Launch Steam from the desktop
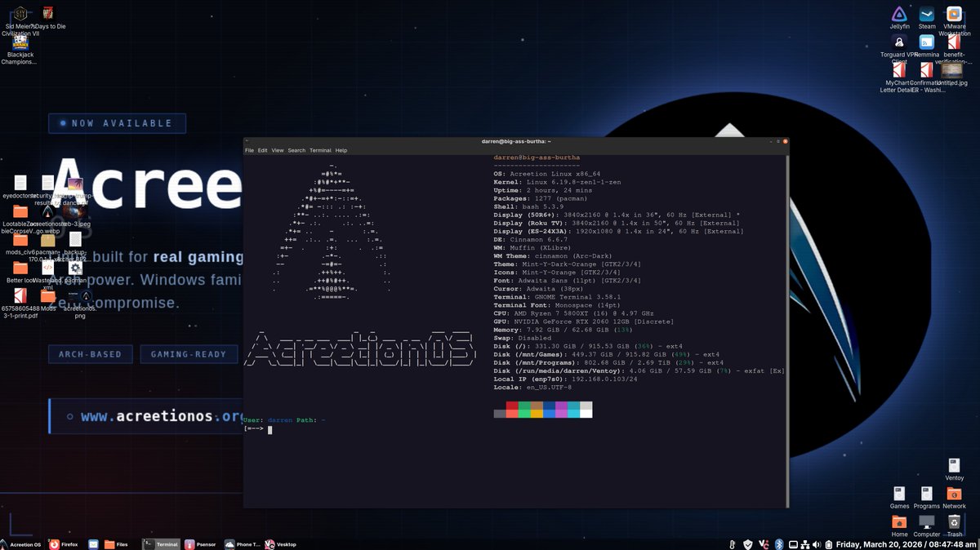 click(927, 14)
